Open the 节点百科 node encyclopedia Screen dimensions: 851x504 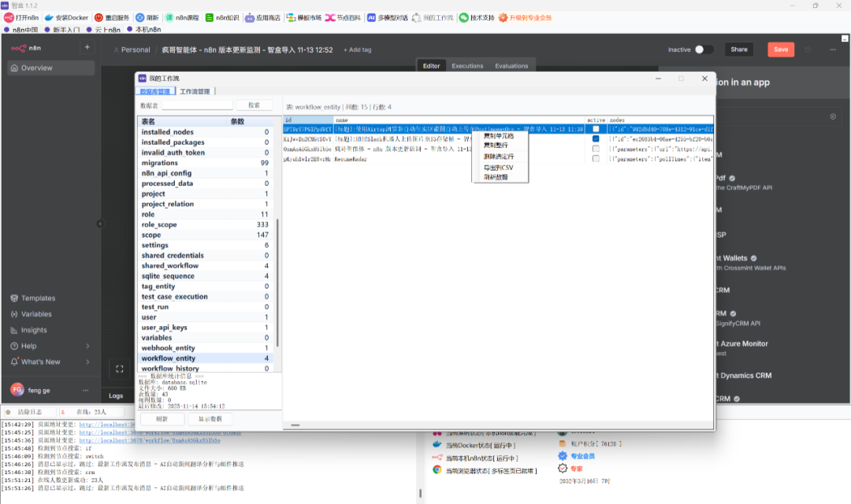[x=343, y=17]
